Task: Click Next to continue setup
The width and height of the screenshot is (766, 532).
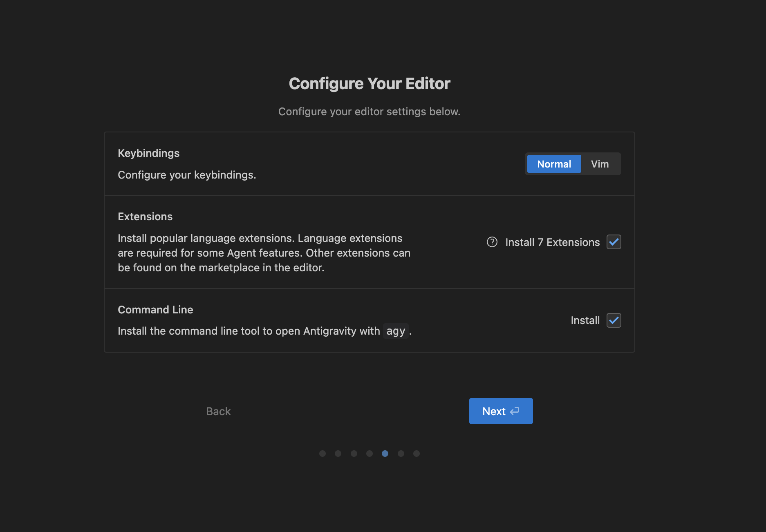Action: point(501,411)
